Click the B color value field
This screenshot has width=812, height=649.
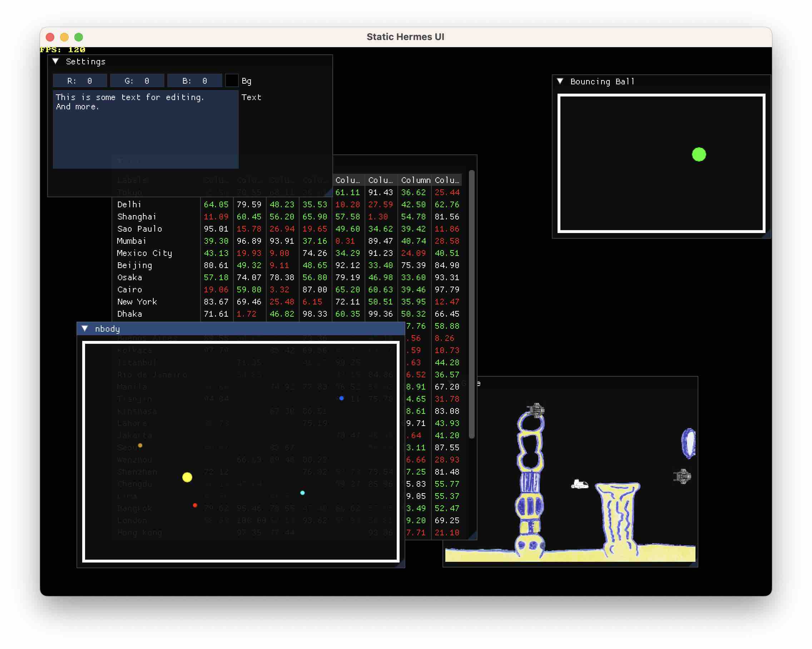194,81
